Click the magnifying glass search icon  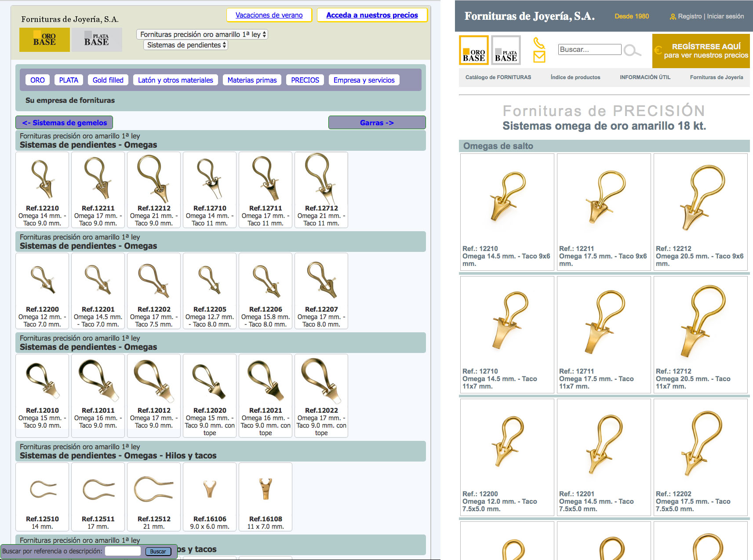coord(632,50)
